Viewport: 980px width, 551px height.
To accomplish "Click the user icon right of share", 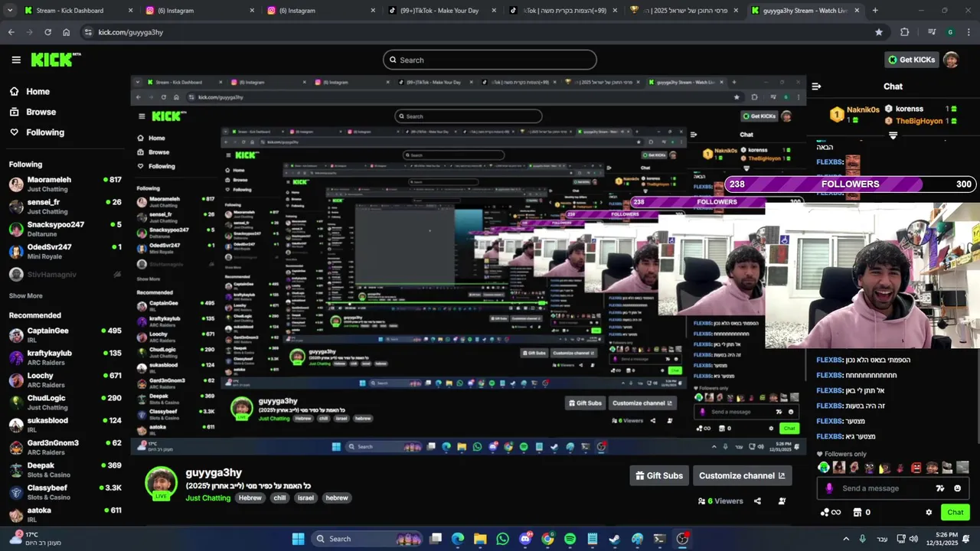I will point(782,501).
